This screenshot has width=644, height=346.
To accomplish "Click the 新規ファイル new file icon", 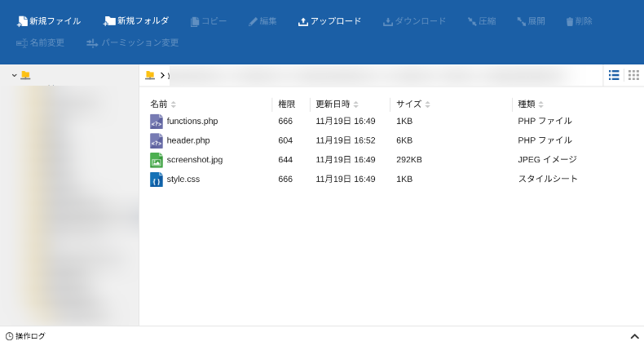I will tap(22, 21).
